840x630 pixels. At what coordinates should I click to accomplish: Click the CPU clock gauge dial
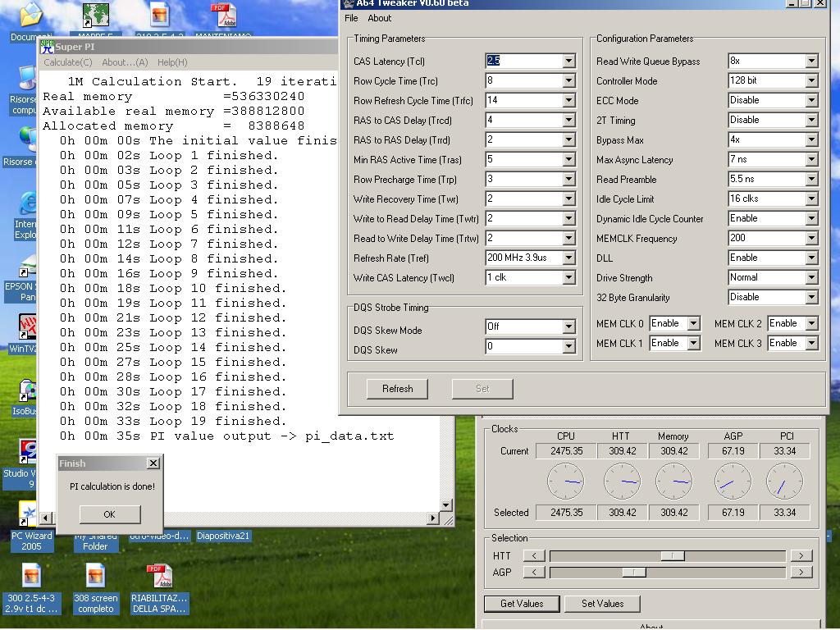click(x=566, y=481)
